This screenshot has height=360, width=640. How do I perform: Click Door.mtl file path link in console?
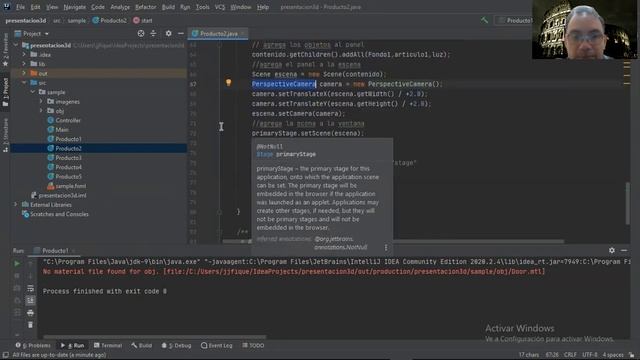(x=354, y=271)
